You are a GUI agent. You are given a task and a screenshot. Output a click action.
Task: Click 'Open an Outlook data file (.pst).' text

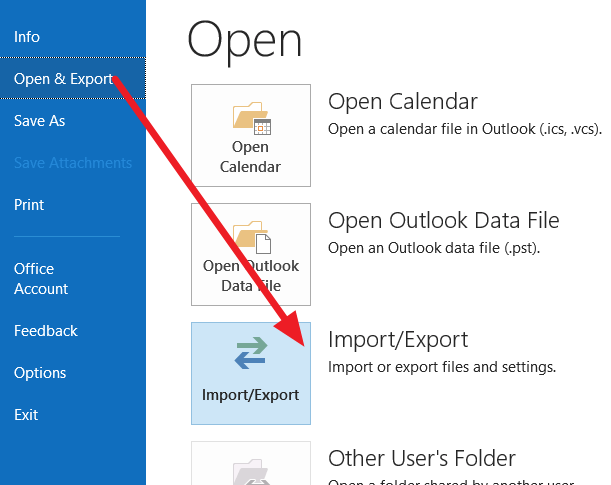click(434, 248)
